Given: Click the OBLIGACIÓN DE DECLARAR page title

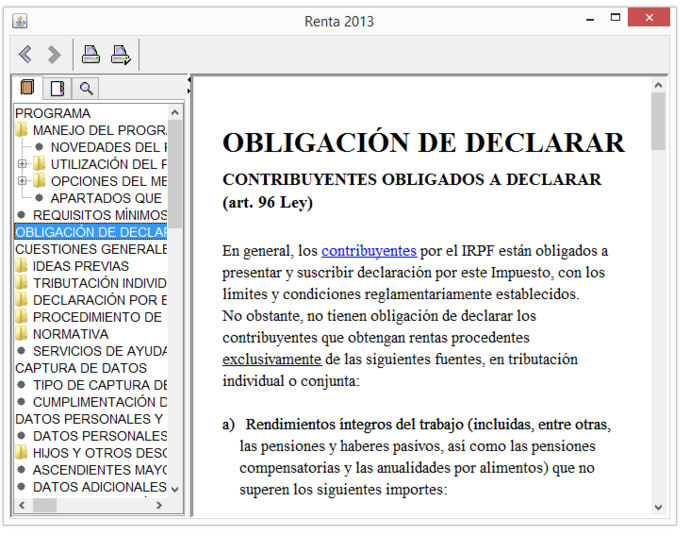Looking at the screenshot, I should (423, 143).
